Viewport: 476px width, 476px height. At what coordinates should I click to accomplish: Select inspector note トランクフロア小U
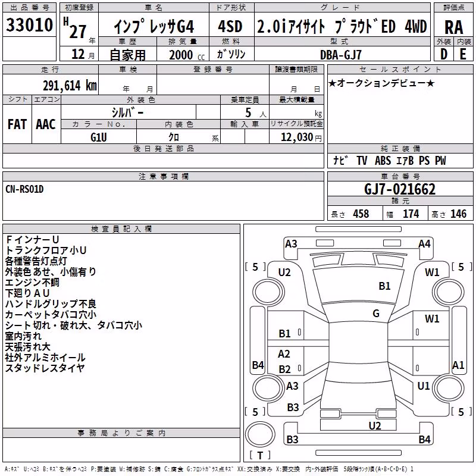(x=46, y=250)
